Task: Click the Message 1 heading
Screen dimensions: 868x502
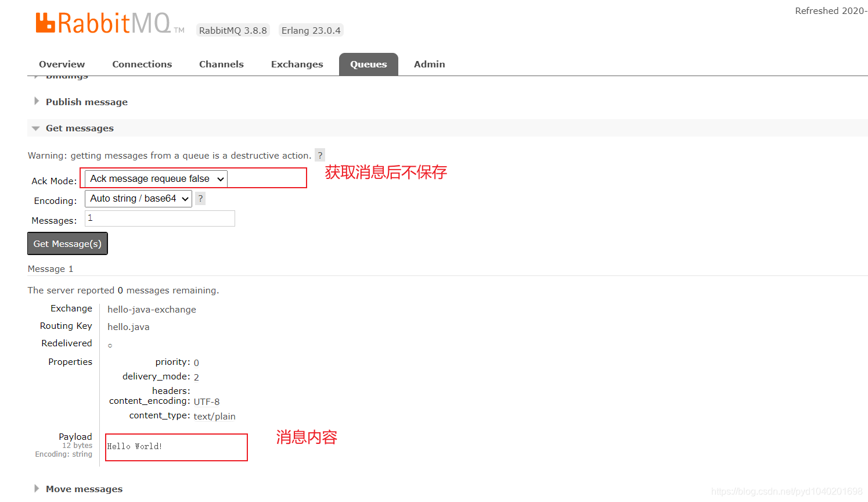Action: (x=51, y=269)
